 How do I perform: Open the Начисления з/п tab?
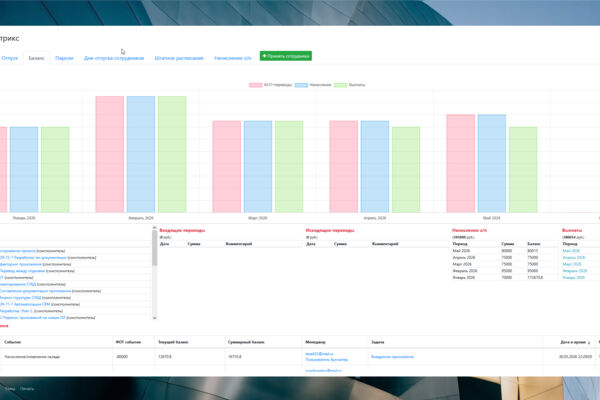click(233, 58)
